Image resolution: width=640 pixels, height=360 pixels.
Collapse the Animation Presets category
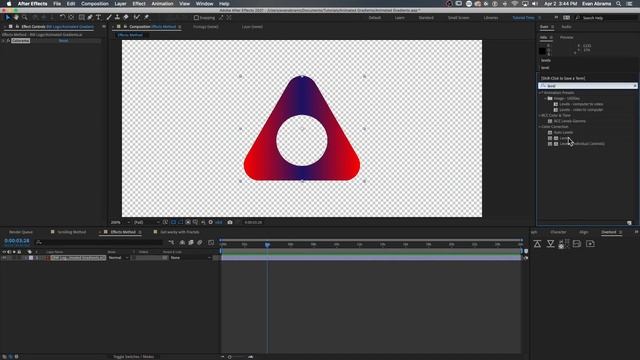tap(540, 93)
